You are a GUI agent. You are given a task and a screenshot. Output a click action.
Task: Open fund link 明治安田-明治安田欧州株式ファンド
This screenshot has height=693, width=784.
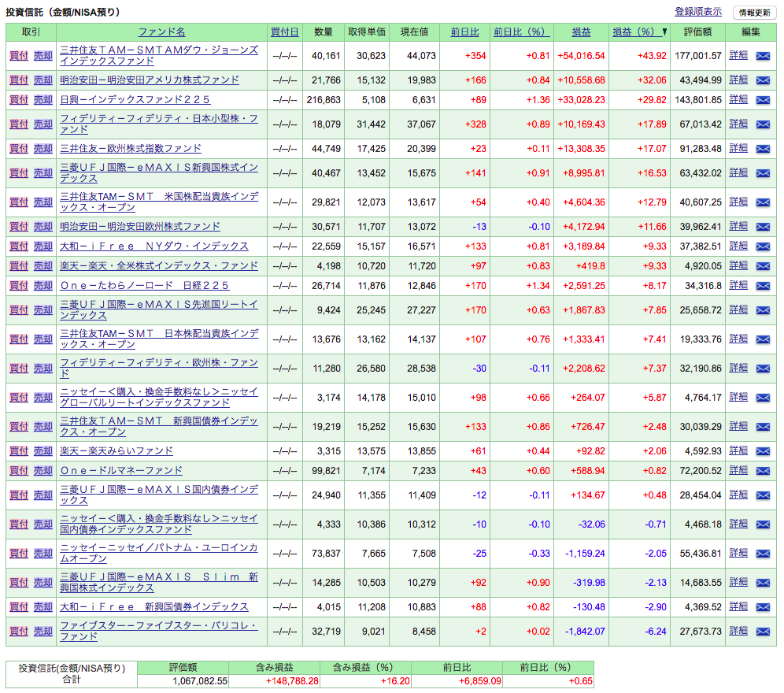point(140,227)
